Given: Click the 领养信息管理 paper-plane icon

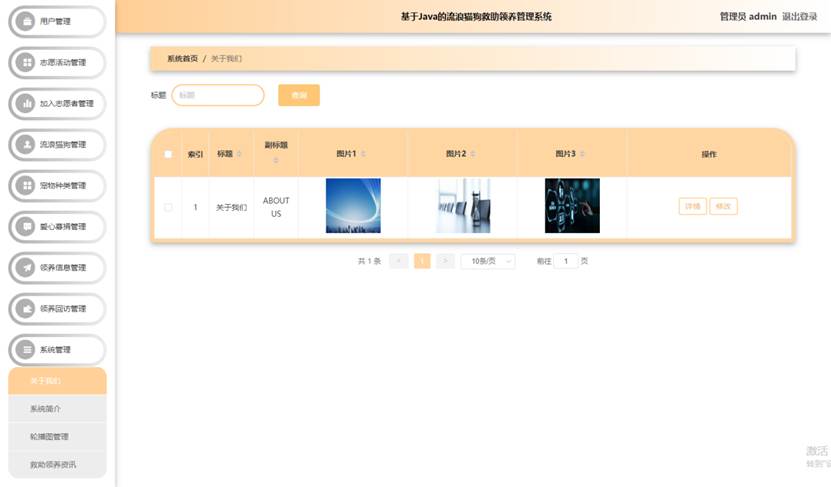Looking at the screenshot, I should coord(25,268).
